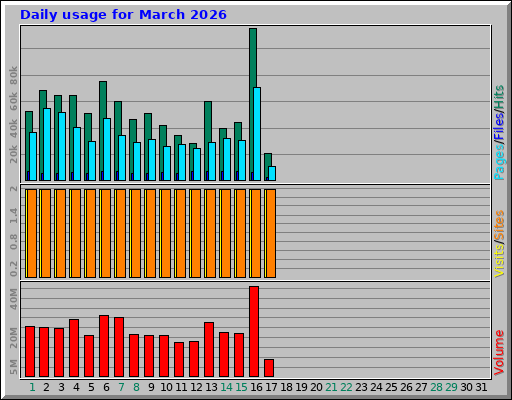
Task: Click day label 26 on the x-axis
Action: 406,387
